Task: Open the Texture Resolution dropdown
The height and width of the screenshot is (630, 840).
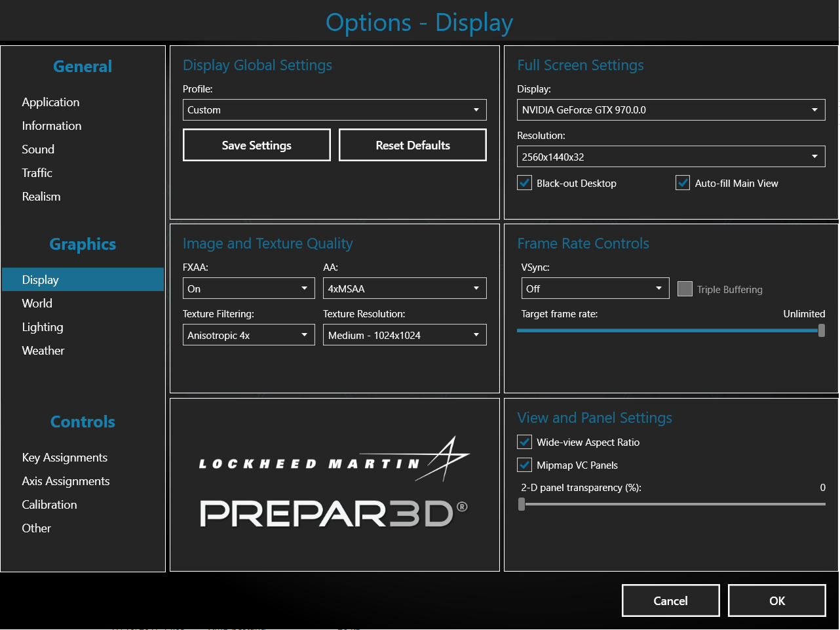Action: click(x=405, y=335)
